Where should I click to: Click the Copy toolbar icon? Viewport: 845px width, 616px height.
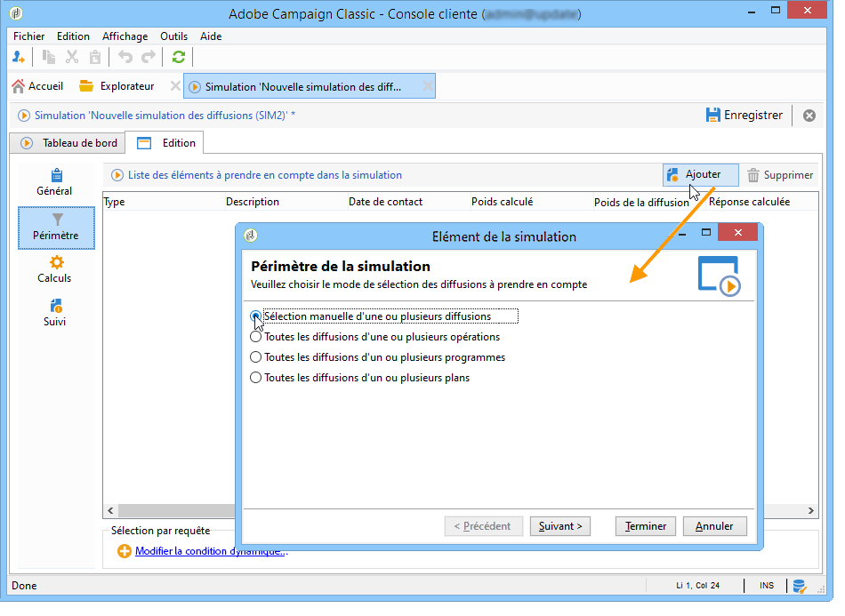pos(49,57)
